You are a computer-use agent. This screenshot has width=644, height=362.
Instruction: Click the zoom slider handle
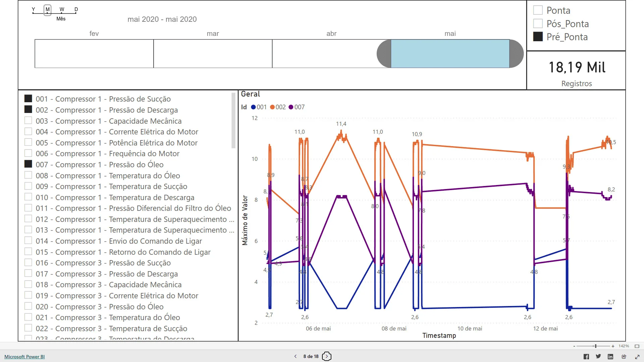[x=596, y=346]
